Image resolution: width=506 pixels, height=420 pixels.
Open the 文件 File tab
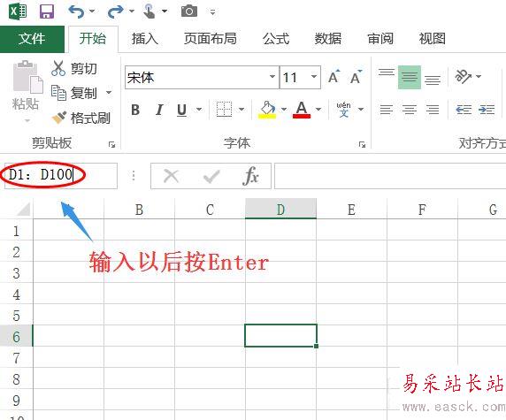(x=32, y=39)
